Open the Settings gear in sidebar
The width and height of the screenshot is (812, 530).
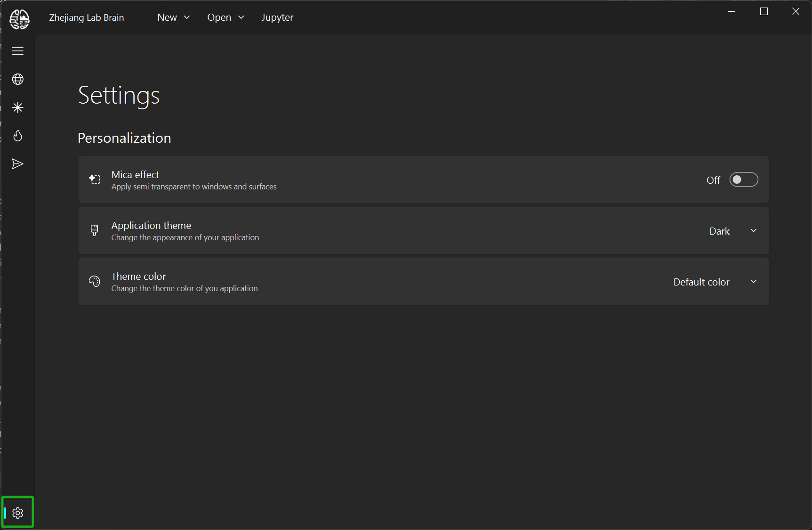coord(18,513)
